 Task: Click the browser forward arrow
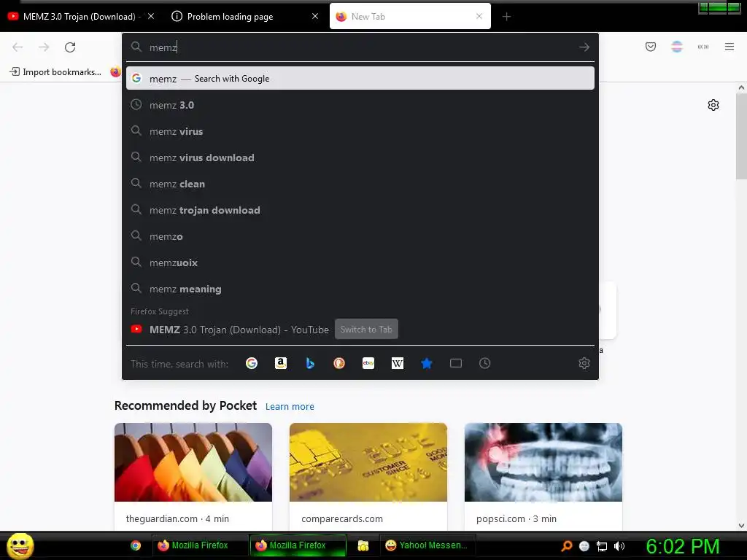pyautogui.click(x=44, y=47)
